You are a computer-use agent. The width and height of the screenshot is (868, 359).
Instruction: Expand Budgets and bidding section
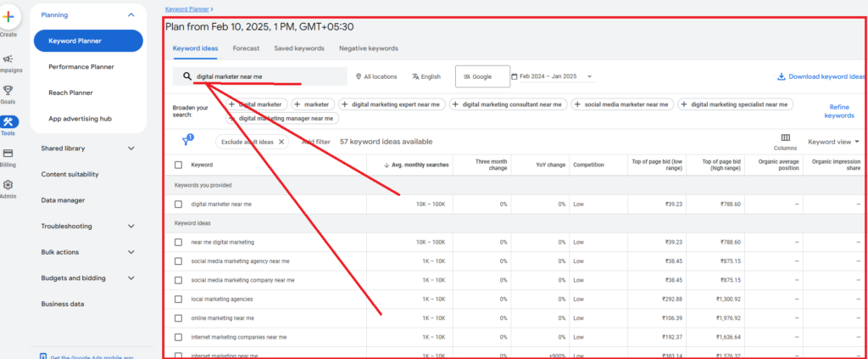point(131,278)
